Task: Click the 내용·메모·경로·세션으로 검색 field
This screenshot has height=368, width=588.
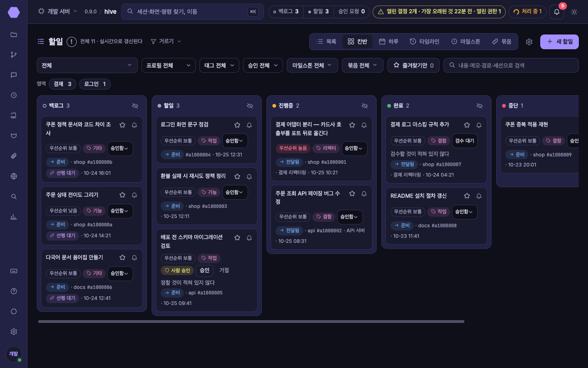Action: 511,65
